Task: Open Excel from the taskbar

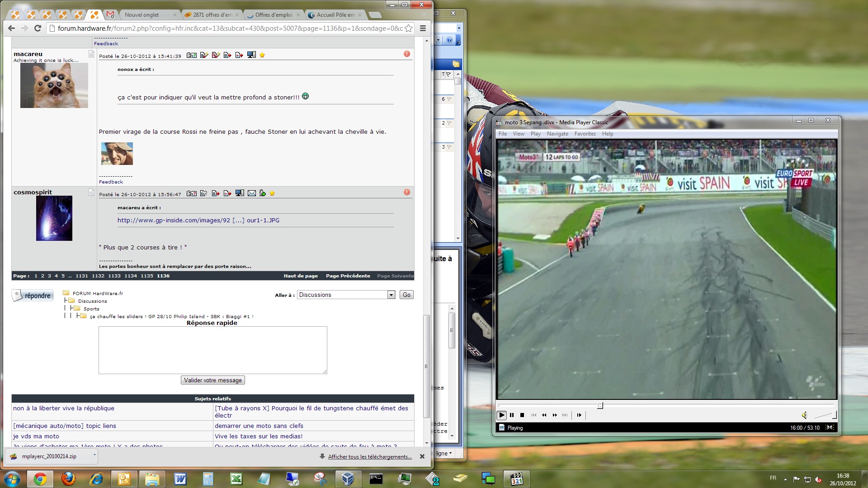Action: click(236, 479)
